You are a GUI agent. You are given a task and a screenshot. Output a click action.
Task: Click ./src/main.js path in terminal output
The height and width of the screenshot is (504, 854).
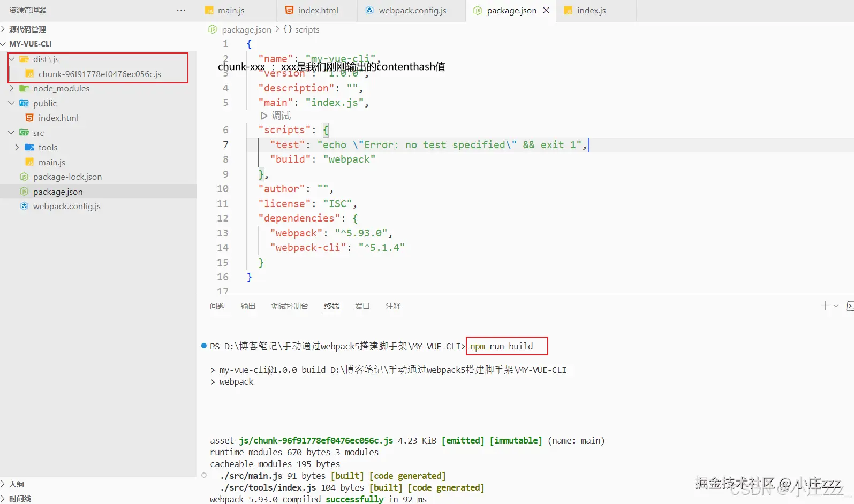tap(251, 476)
